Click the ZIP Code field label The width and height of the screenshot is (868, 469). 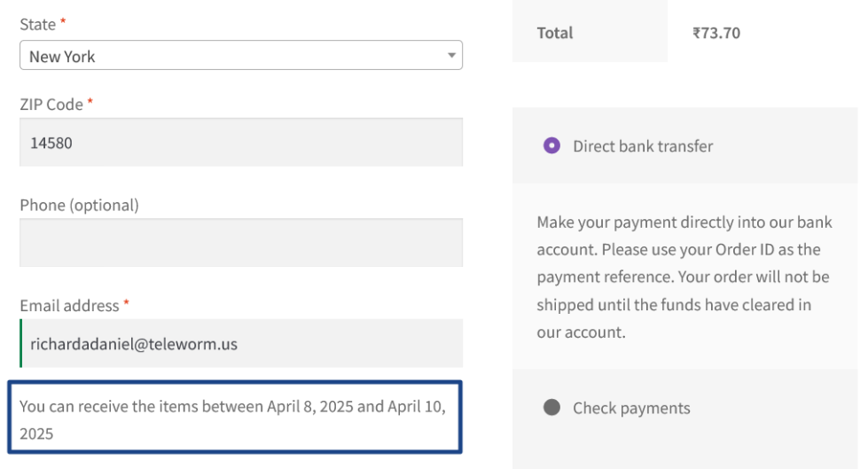[51, 105]
